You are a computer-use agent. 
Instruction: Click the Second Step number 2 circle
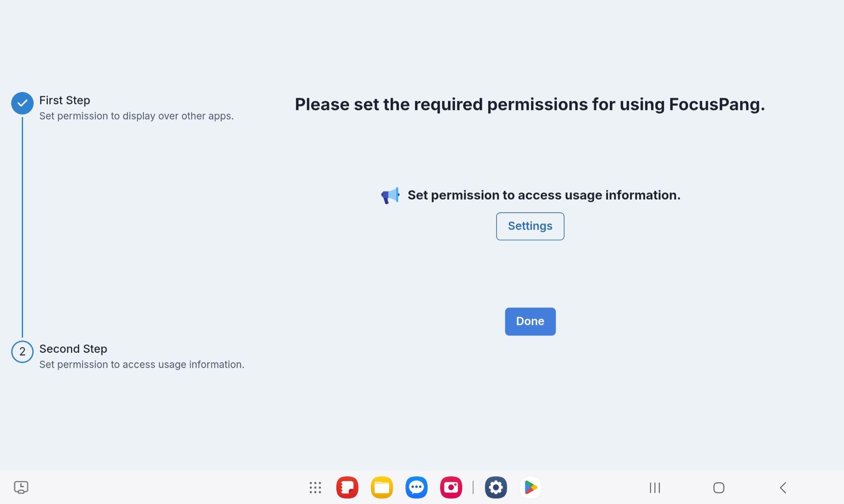(x=22, y=352)
